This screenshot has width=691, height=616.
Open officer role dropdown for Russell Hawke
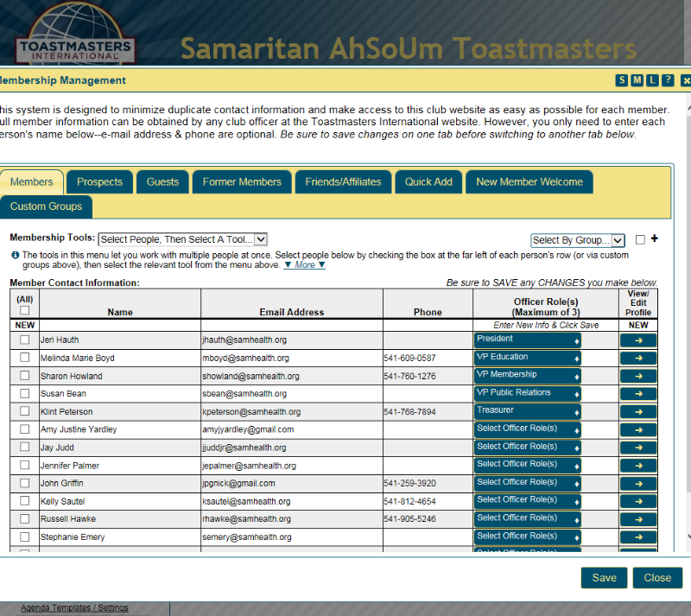tap(528, 519)
